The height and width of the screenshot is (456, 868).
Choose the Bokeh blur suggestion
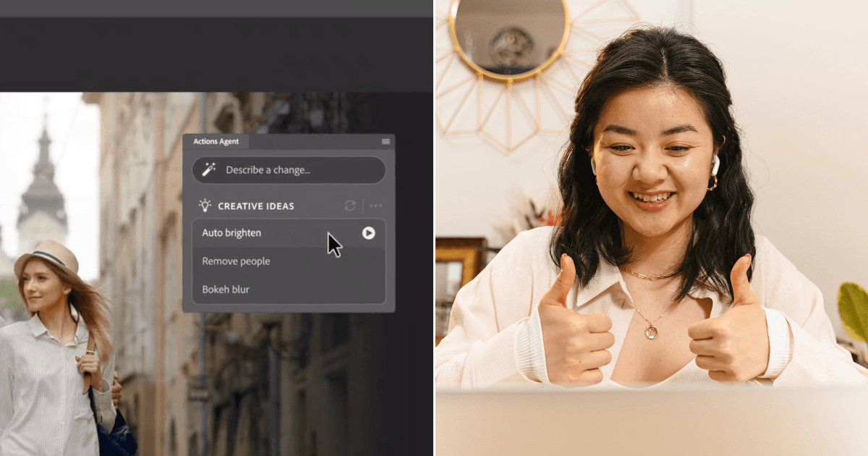click(226, 290)
